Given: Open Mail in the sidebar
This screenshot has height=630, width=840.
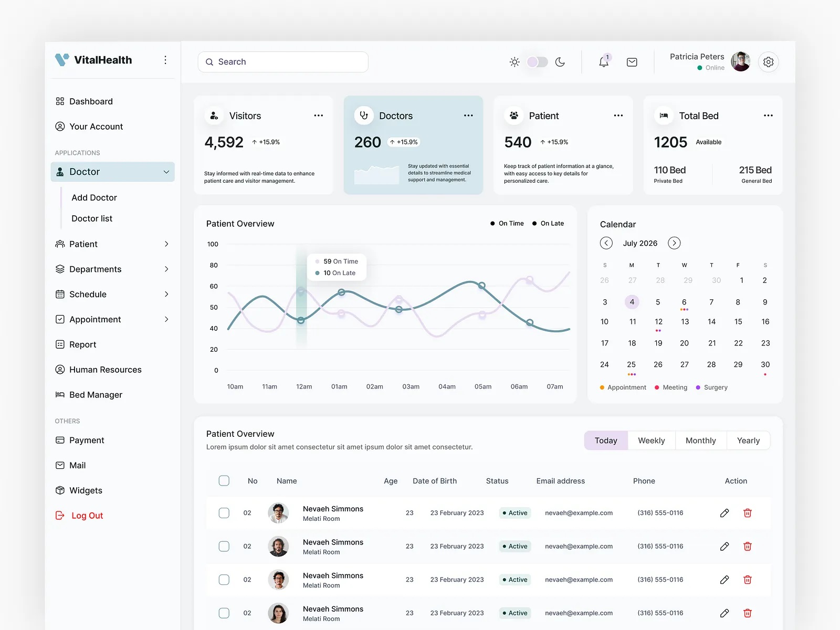Looking at the screenshot, I should coord(70,466).
